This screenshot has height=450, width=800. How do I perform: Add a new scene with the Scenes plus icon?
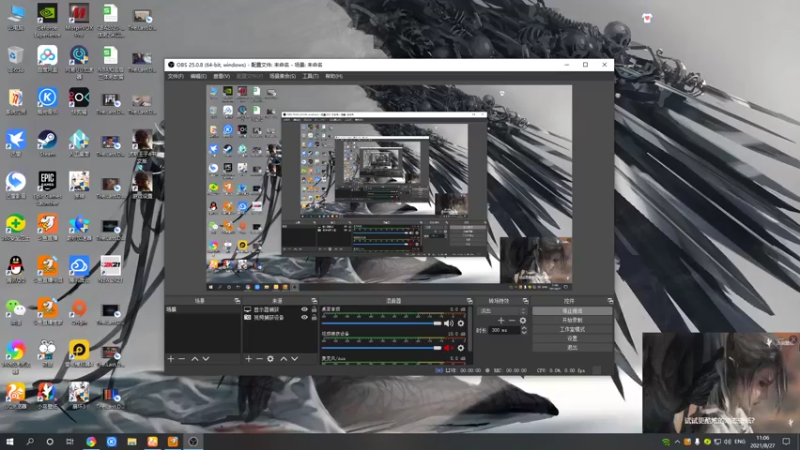pyautogui.click(x=171, y=359)
